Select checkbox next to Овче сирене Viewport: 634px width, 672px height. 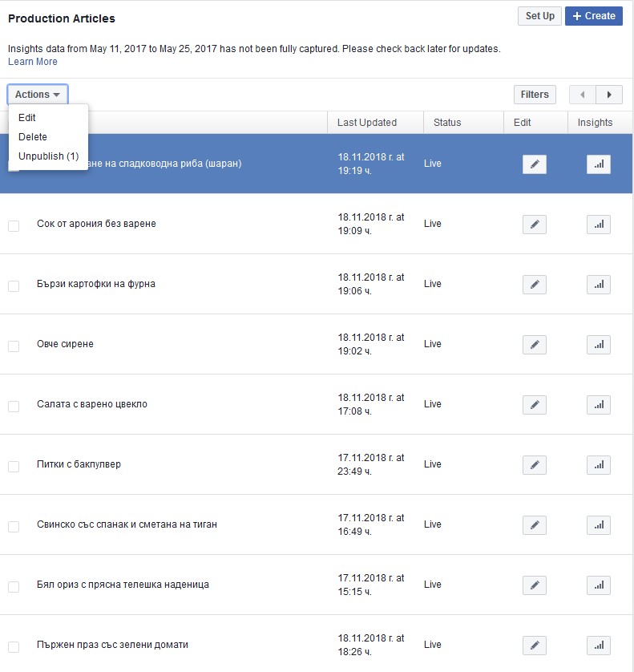14,346
